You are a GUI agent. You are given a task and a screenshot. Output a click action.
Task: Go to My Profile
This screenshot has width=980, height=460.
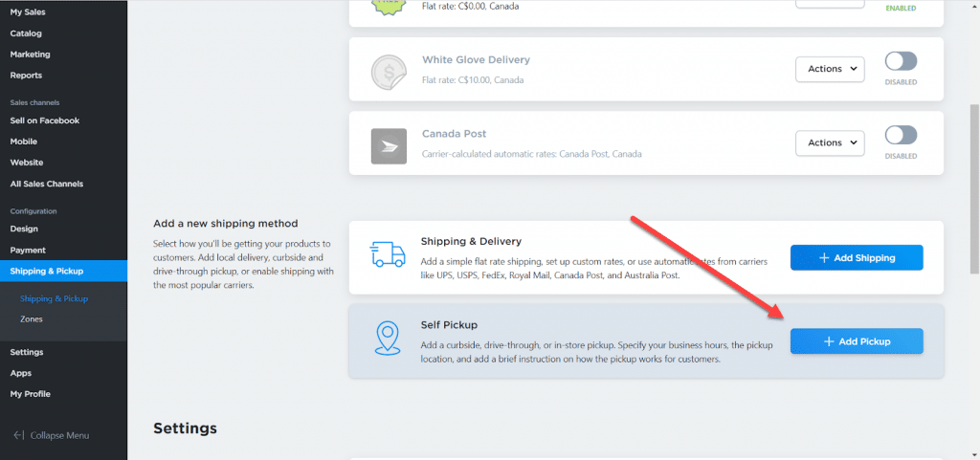pos(30,394)
